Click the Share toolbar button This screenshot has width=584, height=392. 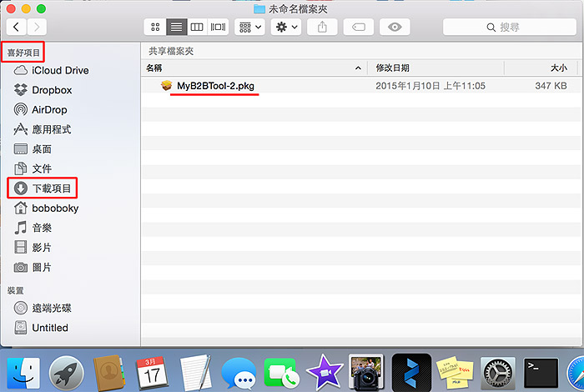(322, 27)
